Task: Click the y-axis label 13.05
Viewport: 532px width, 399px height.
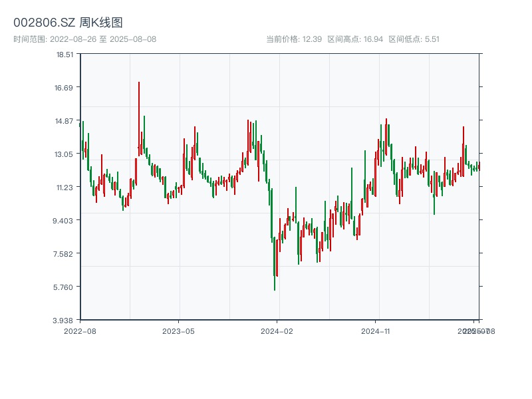Action: point(64,154)
